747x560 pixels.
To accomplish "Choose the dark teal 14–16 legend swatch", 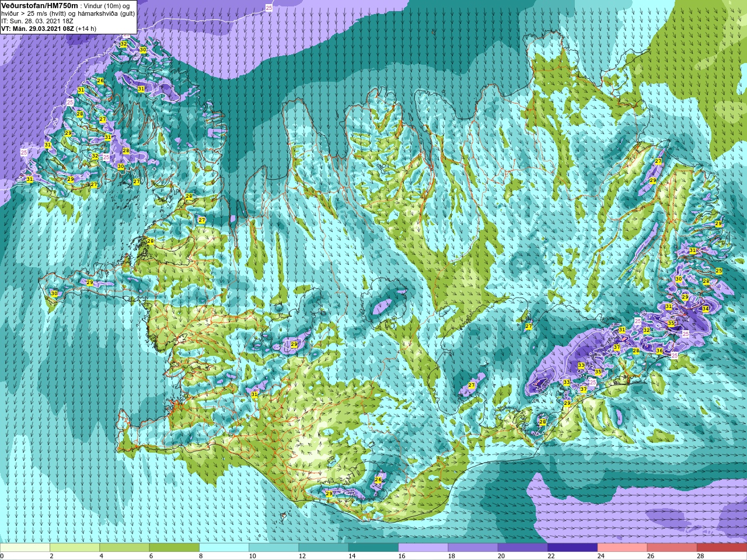I will coord(373,547).
